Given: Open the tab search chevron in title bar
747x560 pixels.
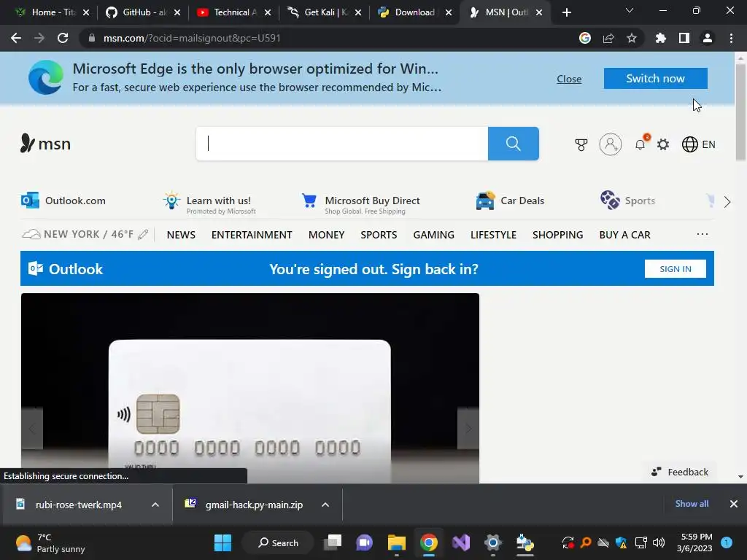Looking at the screenshot, I should coord(630,10).
